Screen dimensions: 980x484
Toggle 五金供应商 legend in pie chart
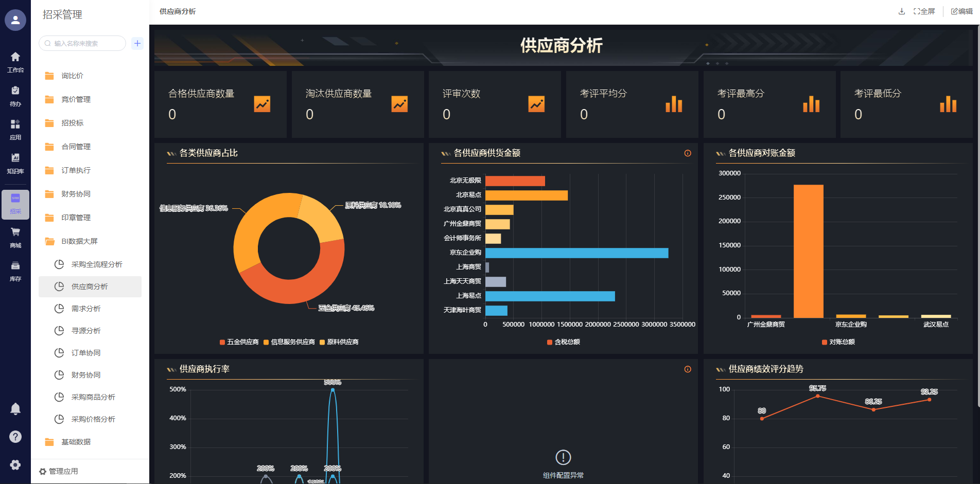click(239, 342)
